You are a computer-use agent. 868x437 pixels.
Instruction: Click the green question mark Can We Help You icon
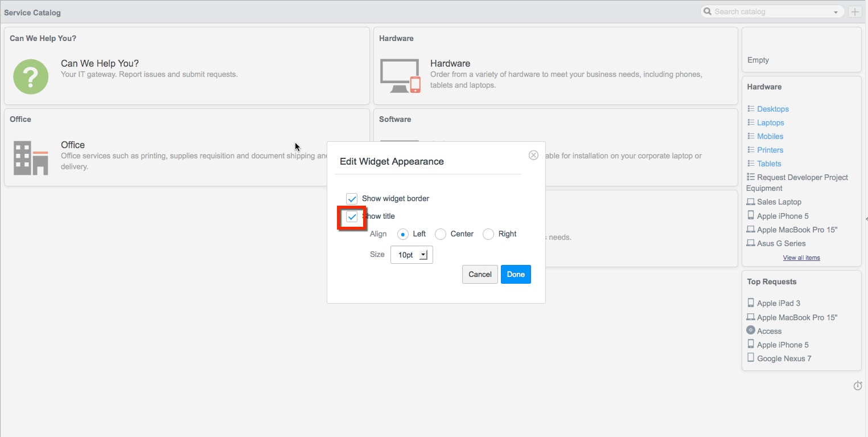[31, 76]
